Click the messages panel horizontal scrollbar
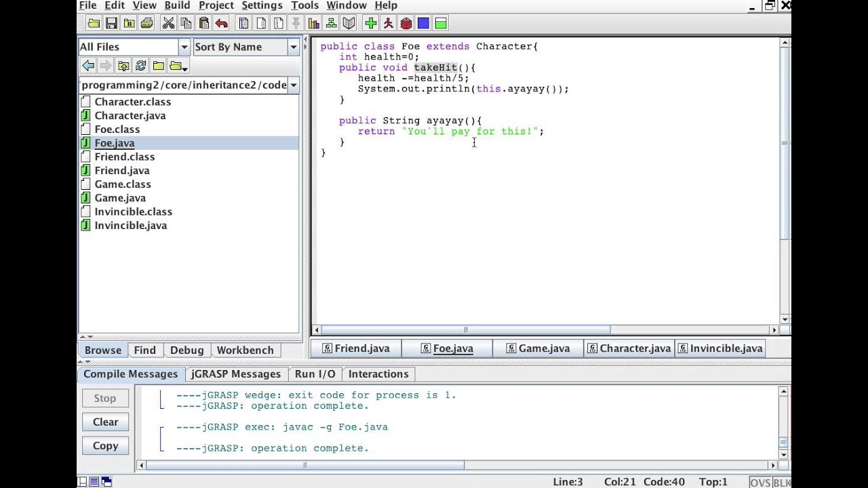The image size is (868, 488). (x=306, y=466)
